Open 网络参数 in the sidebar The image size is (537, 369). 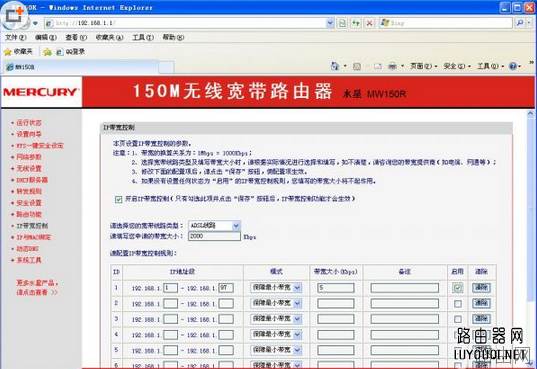[29, 157]
